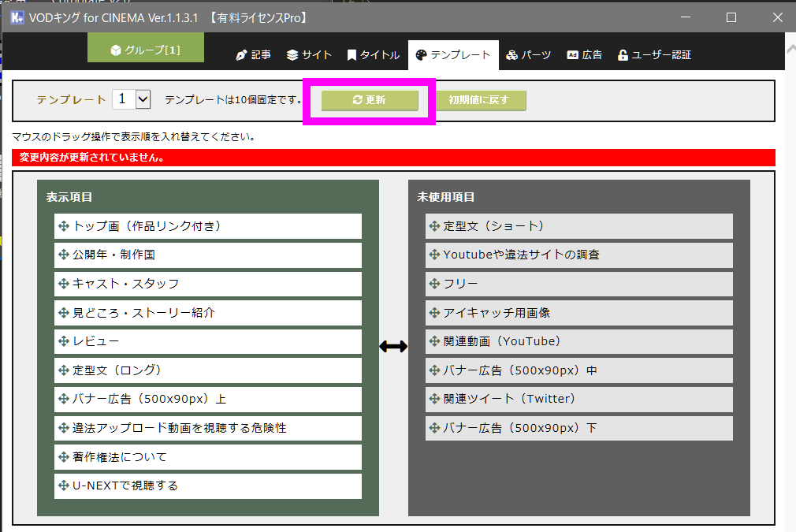Click the move icon next to フリー item
Image resolution: width=796 pixels, height=532 pixels.
point(434,284)
